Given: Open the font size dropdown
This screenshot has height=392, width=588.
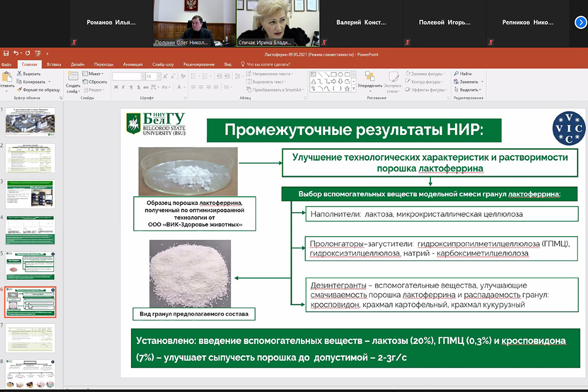Looking at the screenshot, I should (158, 76).
